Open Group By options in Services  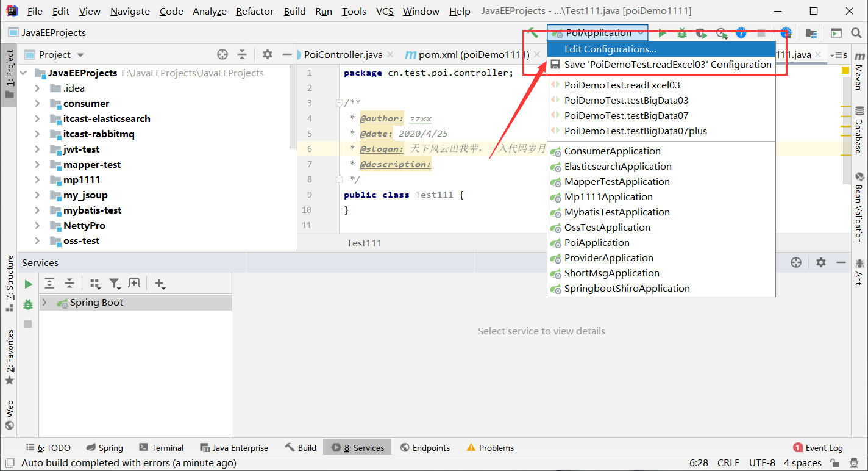point(95,283)
